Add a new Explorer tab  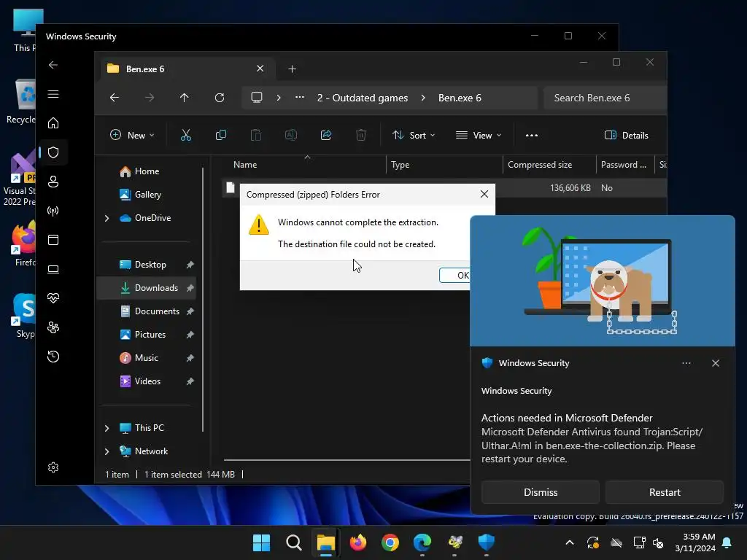[292, 69]
